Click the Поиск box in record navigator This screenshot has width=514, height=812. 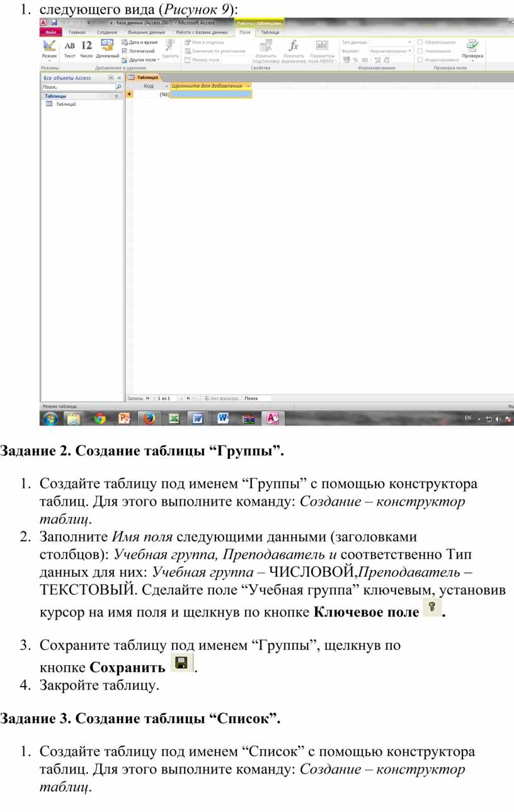point(257,398)
